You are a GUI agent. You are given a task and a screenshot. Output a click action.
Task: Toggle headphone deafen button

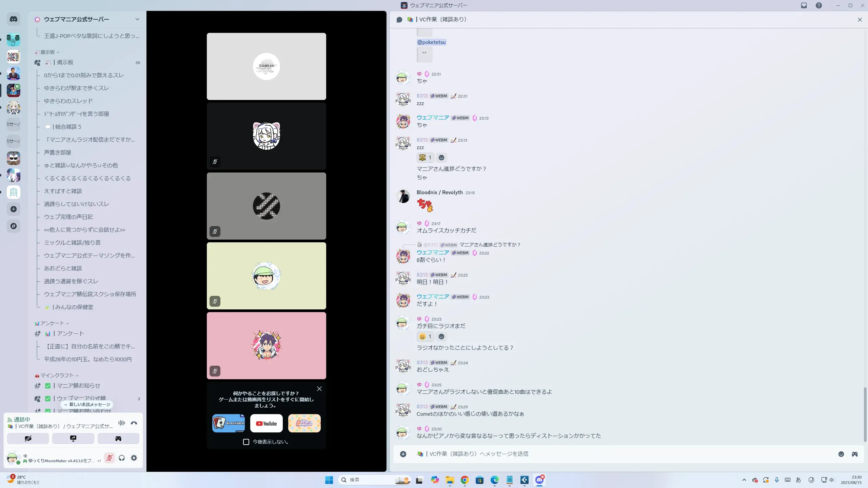pyautogui.click(x=122, y=458)
